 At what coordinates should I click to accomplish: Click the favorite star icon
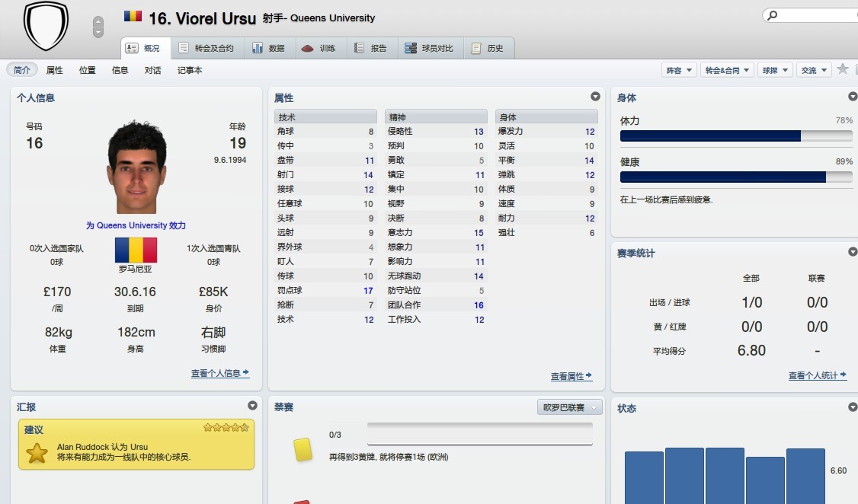point(843,69)
